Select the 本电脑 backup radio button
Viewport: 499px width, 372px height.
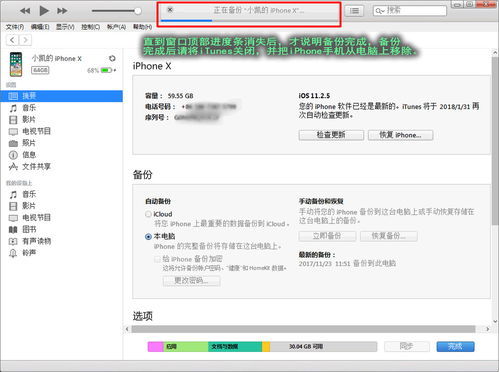tap(148, 237)
